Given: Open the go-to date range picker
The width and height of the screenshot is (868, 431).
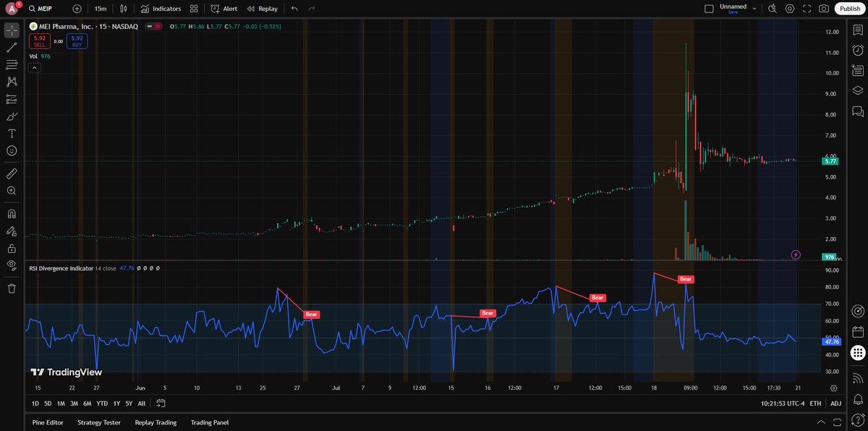Looking at the screenshot, I should [x=161, y=403].
